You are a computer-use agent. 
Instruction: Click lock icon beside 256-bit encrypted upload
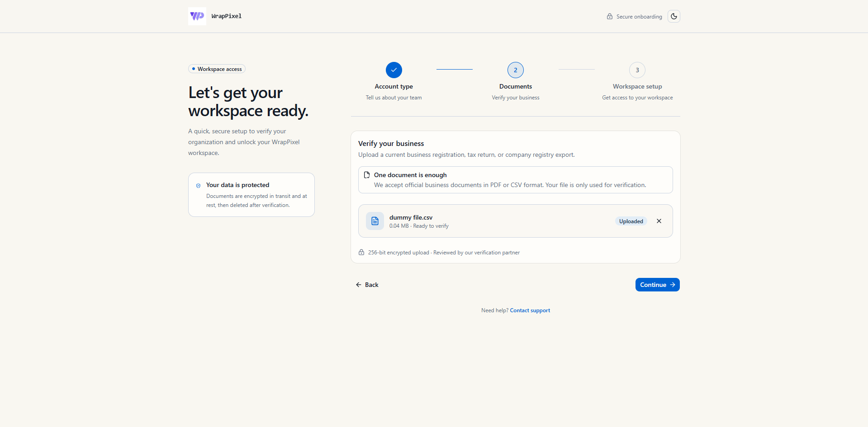tap(361, 253)
